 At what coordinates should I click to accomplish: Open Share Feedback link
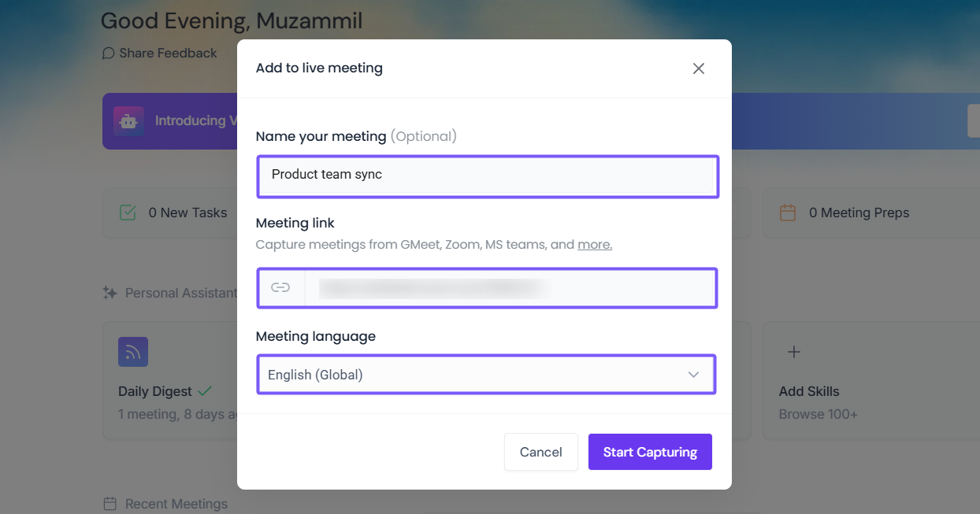click(168, 54)
